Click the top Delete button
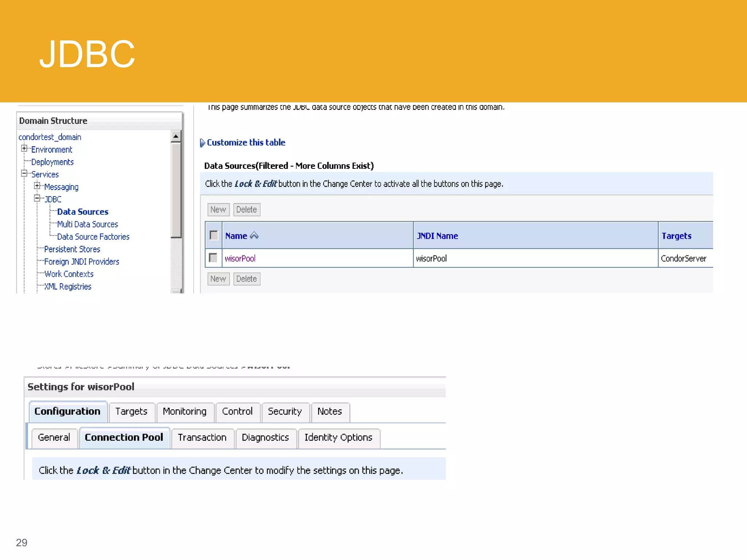 [247, 210]
